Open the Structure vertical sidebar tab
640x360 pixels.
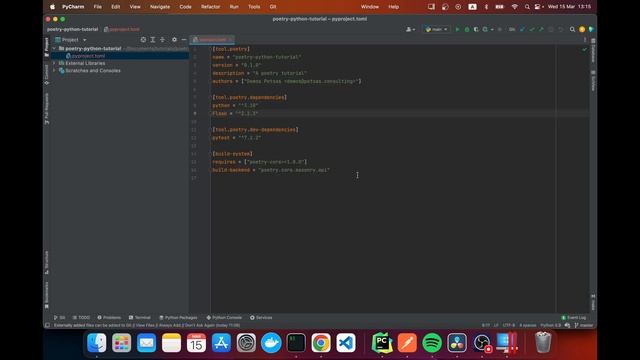(47, 262)
